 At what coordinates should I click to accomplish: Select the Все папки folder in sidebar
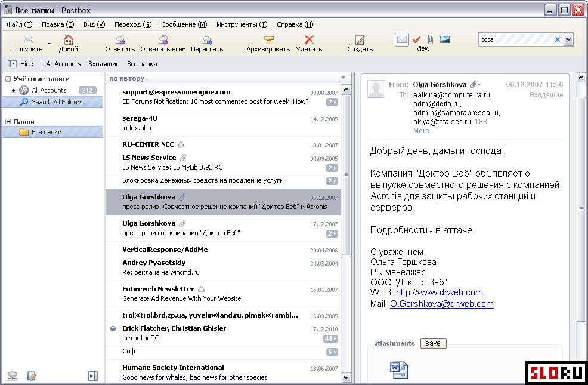click(x=52, y=132)
